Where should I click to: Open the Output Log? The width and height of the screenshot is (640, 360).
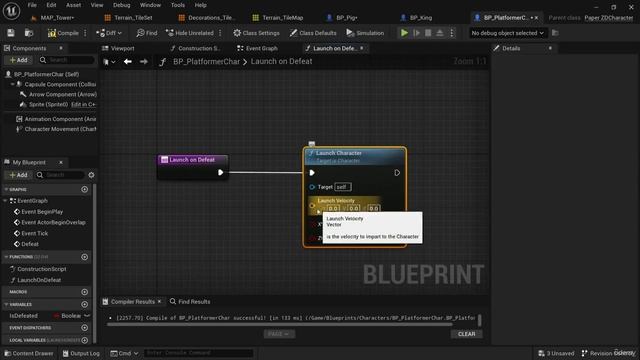pyautogui.click(x=81, y=353)
